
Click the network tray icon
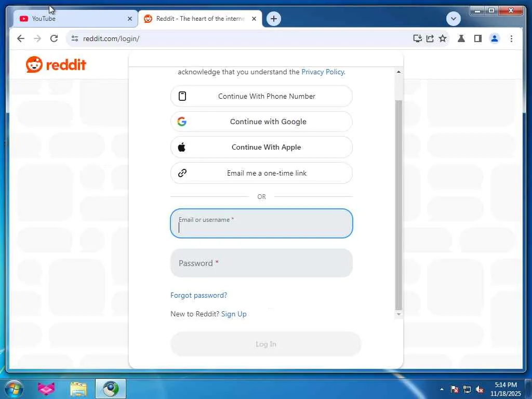tap(467, 389)
